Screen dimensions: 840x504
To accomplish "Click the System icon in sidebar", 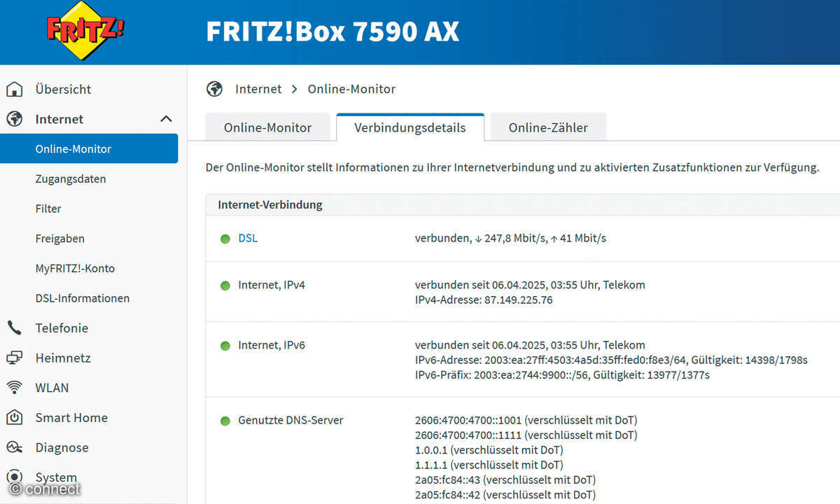I will click(x=15, y=477).
